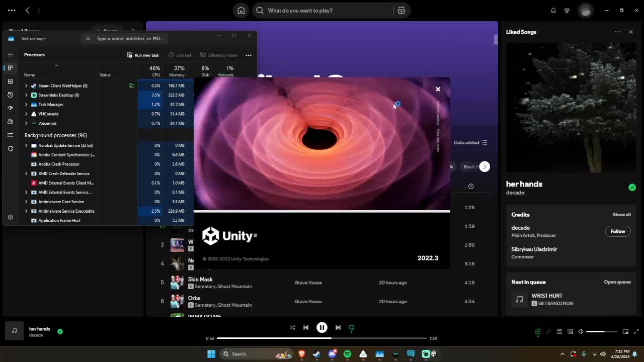The height and width of the screenshot is (362, 644).
Task: Open the lyrics view in Spotify
Action: [548, 331]
